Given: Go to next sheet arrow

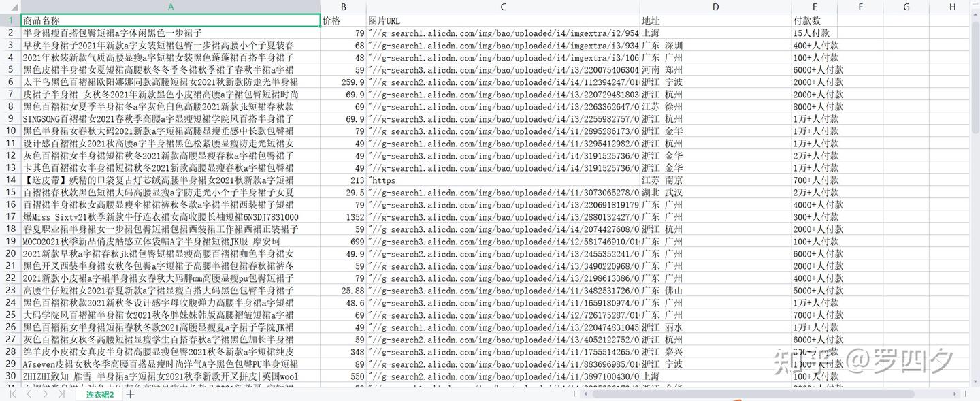Looking at the screenshot, I should pyautogui.click(x=45, y=394).
